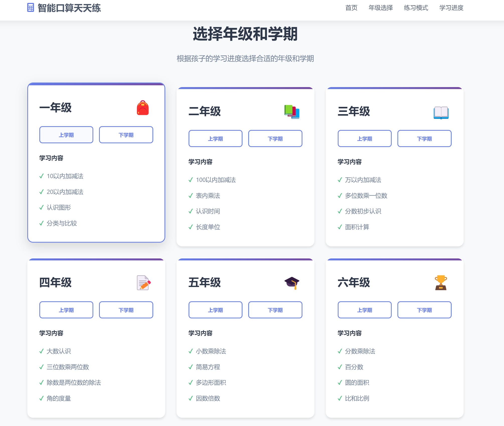Screen dimensions: 504x426
Task: Click 上学期 button on 六年级 card
Action: point(364,310)
